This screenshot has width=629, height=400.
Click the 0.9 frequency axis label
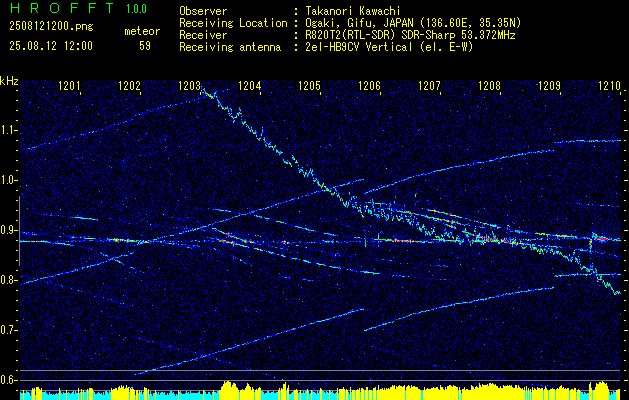[7, 230]
